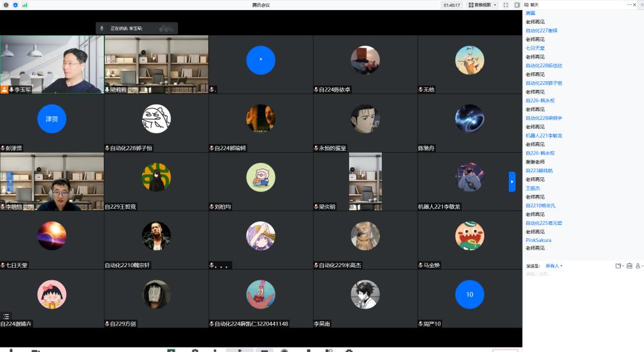Viewport: 644px width, 352px height.
Task: Click the meeting timer showing 01:40:17
Action: 451,4
